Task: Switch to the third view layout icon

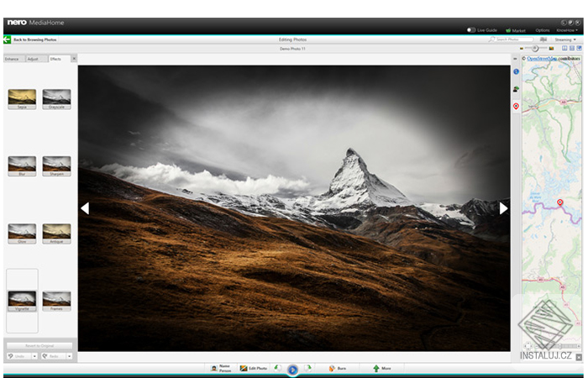Action: click(x=579, y=49)
